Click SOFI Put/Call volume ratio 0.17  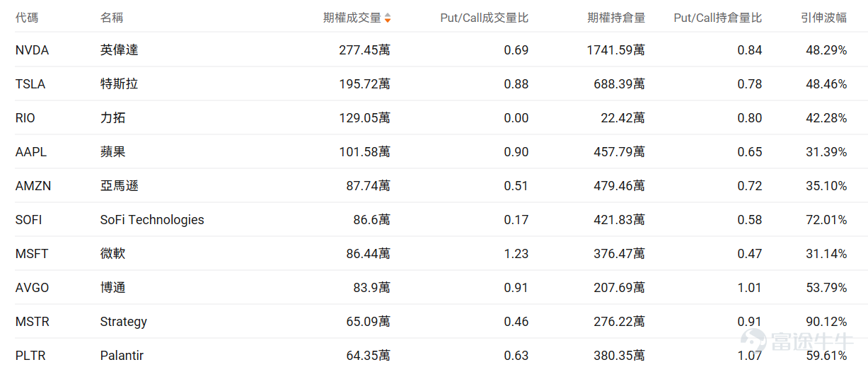click(x=516, y=220)
